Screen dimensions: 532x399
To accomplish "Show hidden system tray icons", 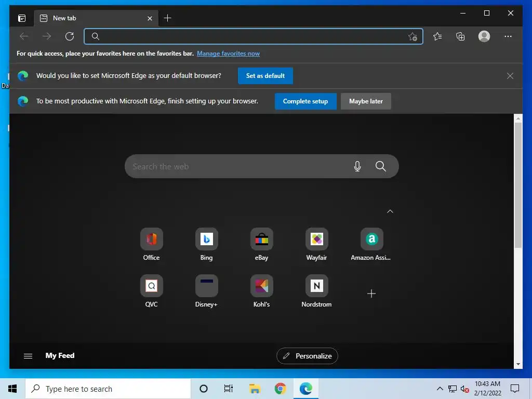I will click(440, 389).
